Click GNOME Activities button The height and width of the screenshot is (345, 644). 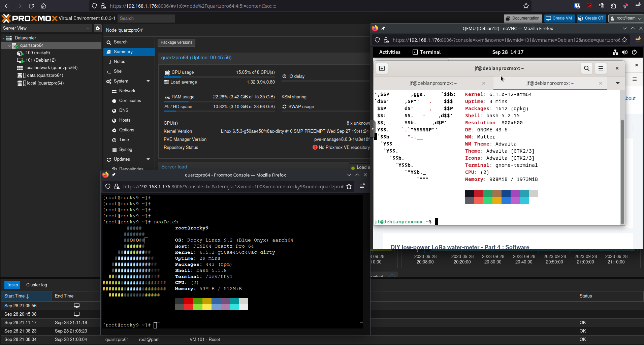point(390,52)
